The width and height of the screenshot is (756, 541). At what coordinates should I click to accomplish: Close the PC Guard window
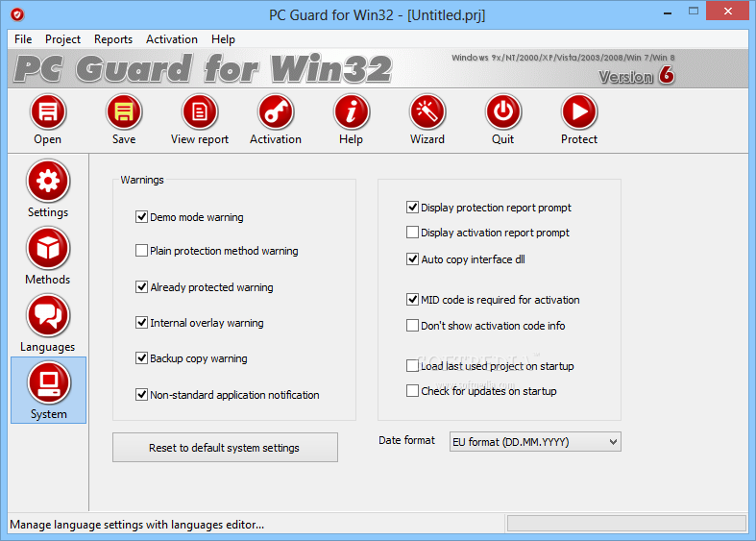tap(727, 12)
